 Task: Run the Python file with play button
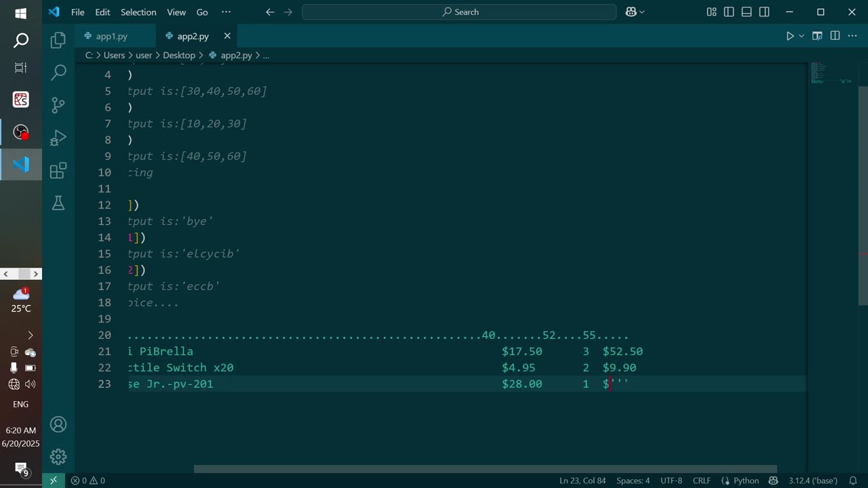pyautogui.click(x=790, y=36)
